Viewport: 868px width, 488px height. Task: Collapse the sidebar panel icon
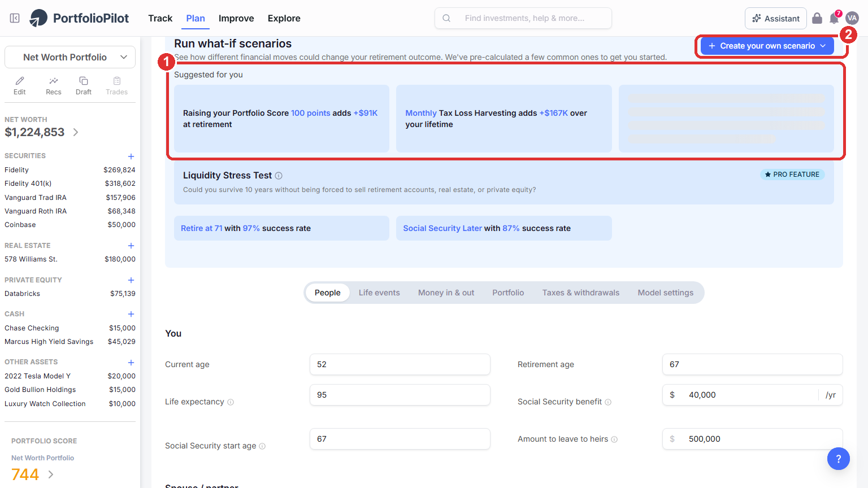pos(15,18)
